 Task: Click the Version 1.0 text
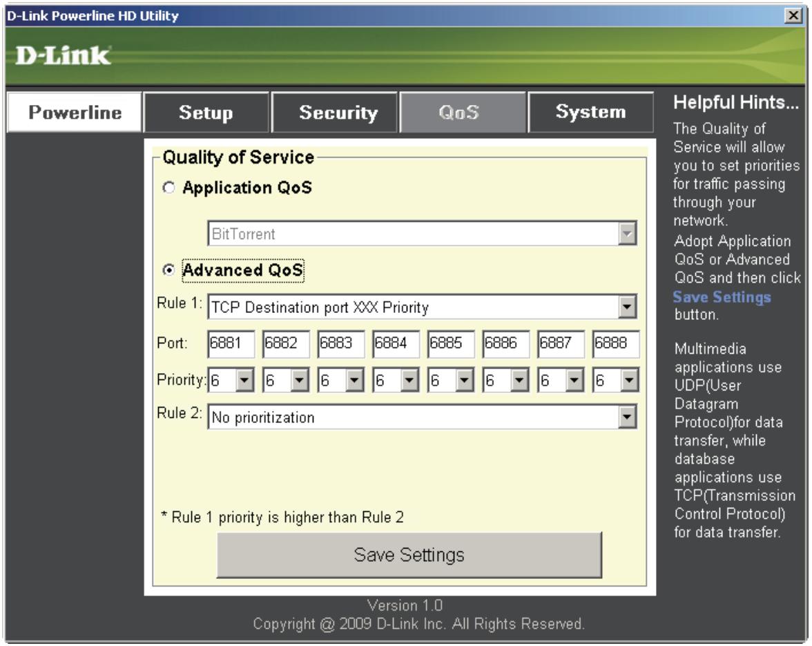click(405, 605)
